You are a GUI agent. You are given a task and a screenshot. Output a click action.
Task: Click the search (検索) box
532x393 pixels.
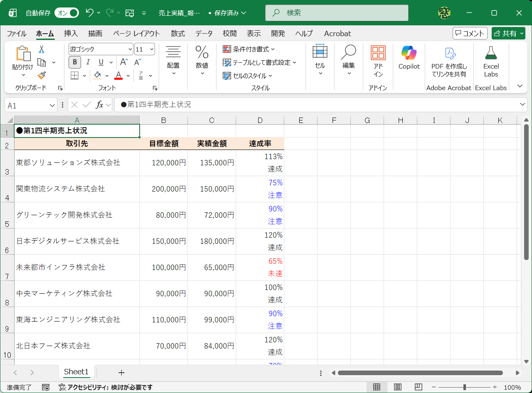337,13
